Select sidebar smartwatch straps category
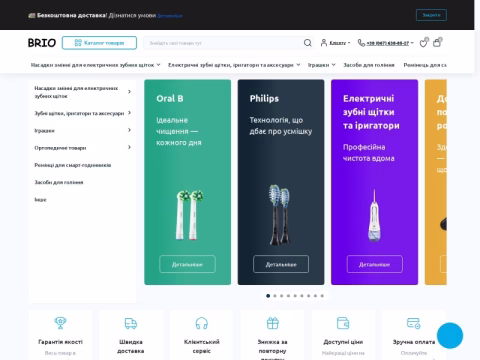 [73, 165]
